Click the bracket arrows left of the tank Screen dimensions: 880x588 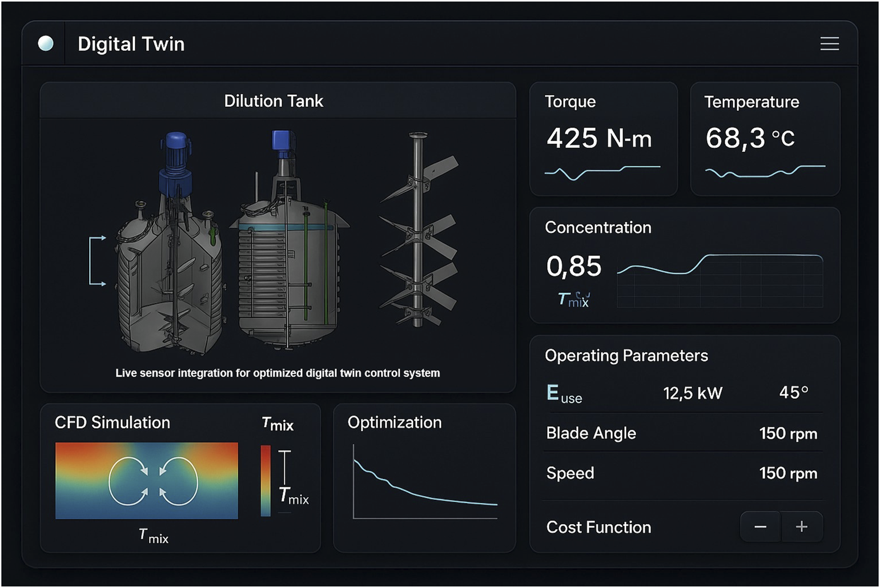point(97,260)
